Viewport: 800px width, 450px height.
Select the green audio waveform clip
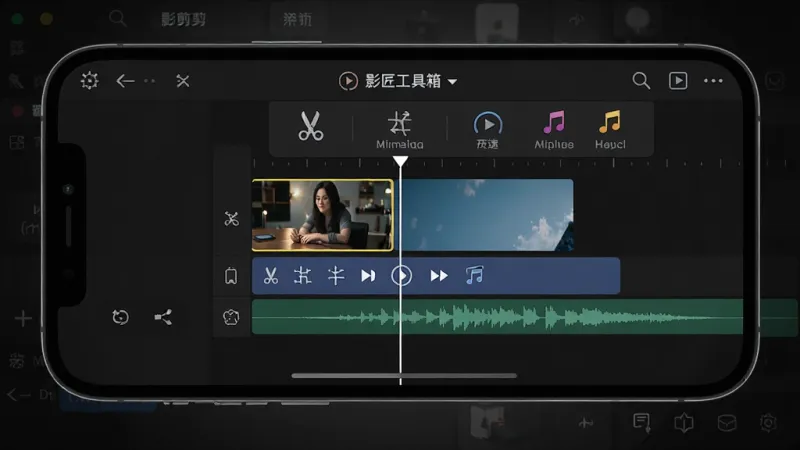coord(497,317)
